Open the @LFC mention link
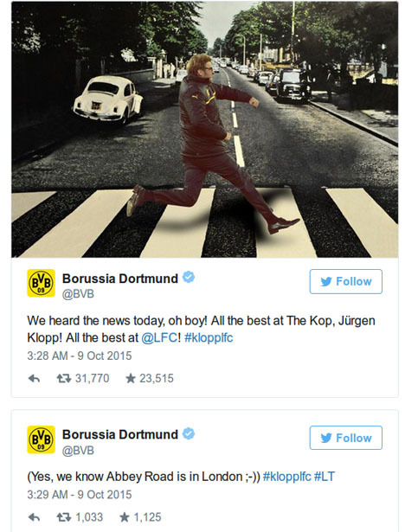The width and height of the screenshot is (405, 532). click(159, 338)
